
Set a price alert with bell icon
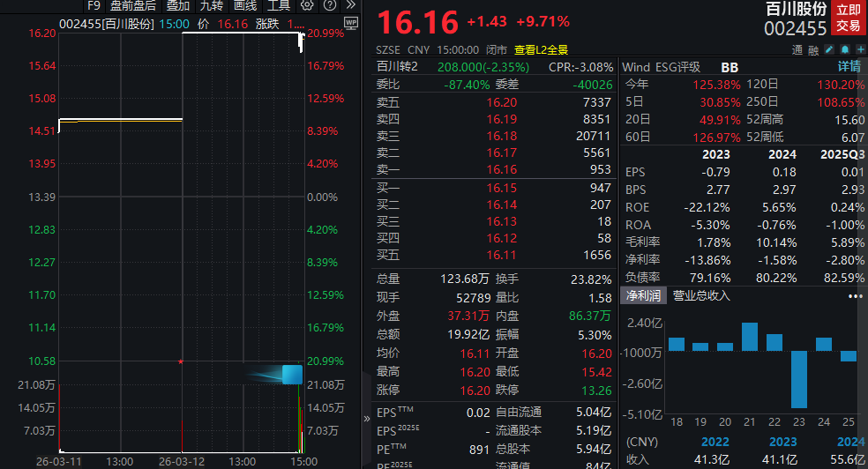844,49
